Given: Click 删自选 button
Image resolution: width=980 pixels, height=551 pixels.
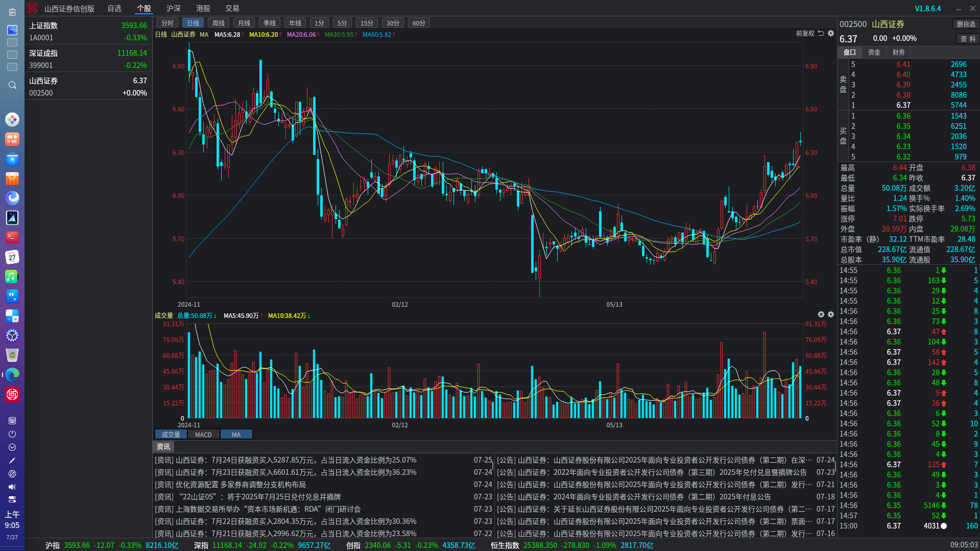Looking at the screenshot, I should point(966,24).
